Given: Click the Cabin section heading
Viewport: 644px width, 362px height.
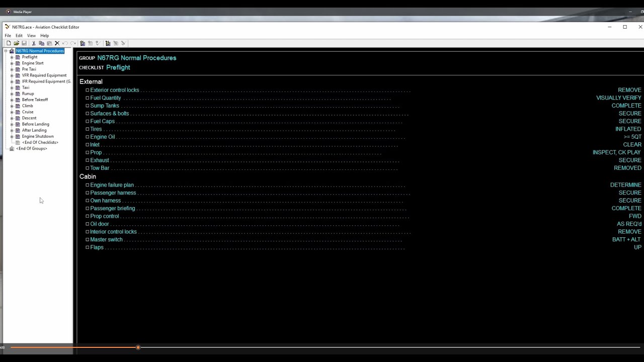Looking at the screenshot, I should [x=88, y=176].
